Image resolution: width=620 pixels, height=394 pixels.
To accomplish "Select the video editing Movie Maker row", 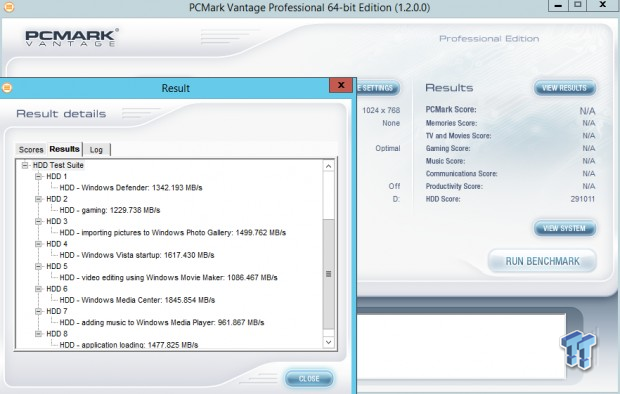I will (x=168, y=278).
